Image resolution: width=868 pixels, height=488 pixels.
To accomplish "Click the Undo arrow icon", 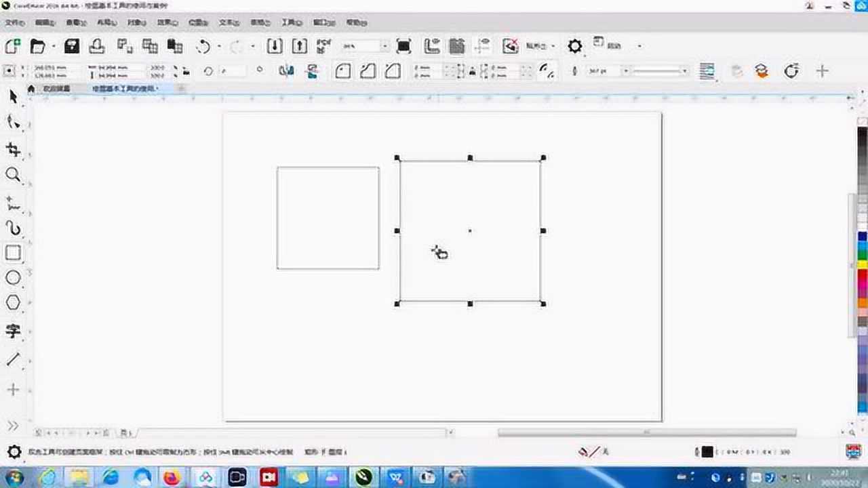I will click(x=203, y=46).
